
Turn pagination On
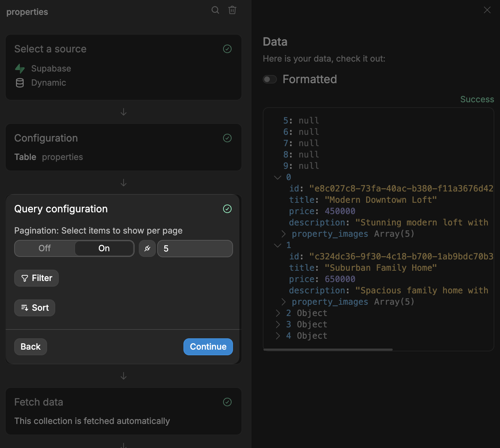[104, 248]
